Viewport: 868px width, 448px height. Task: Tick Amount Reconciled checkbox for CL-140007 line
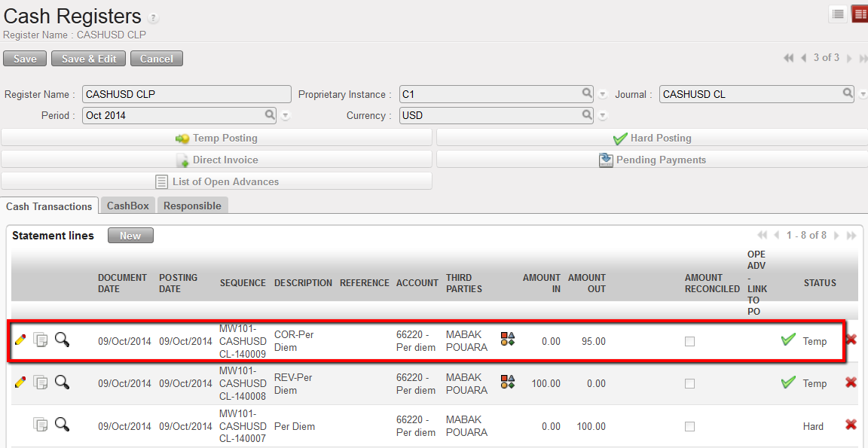pyautogui.click(x=689, y=426)
